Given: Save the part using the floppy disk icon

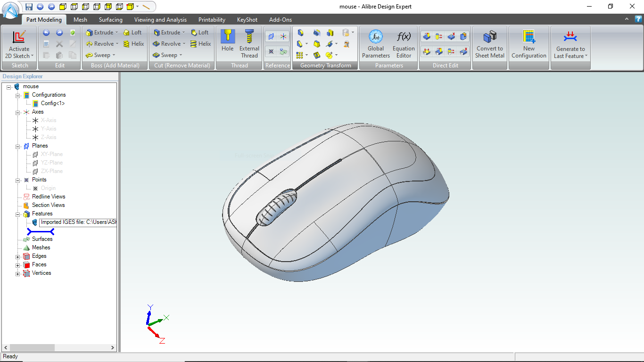Looking at the screenshot, I should click(29, 7).
